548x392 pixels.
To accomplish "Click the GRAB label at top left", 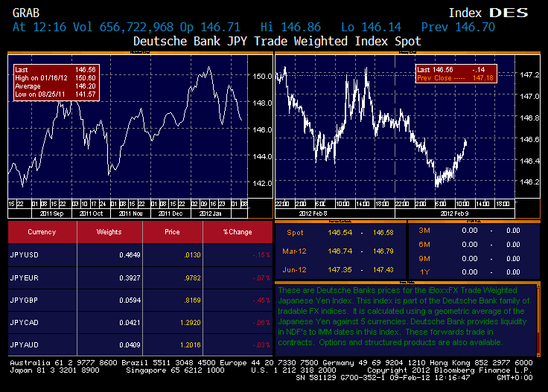I will pyautogui.click(x=26, y=13).
